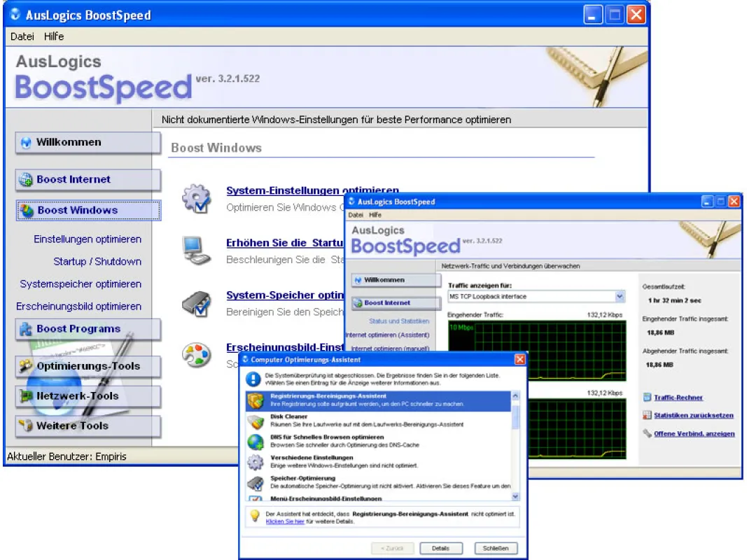Viewport: 747px width, 560px height.
Task: Open Boost Internet in main window sidebar
Action: click(88, 179)
